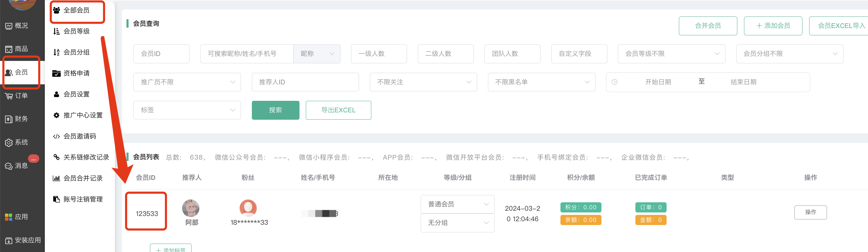The image size is (868, 252).
Task: Select 会员等级 in the submenu
Action: click(76, 31)
